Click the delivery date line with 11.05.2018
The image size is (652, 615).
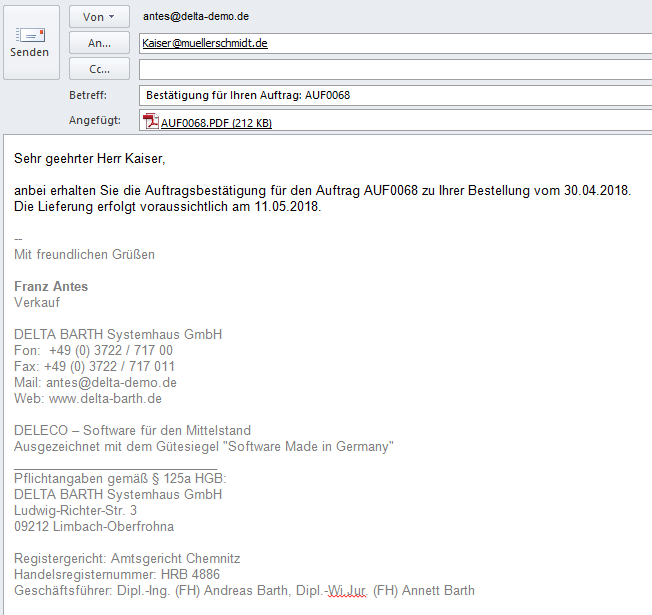167,207
